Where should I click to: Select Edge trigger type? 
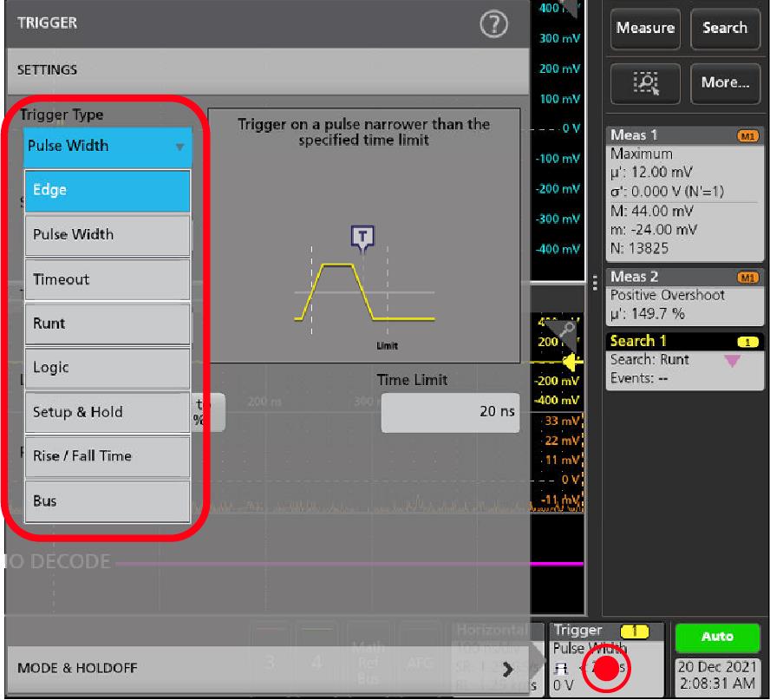107,191
